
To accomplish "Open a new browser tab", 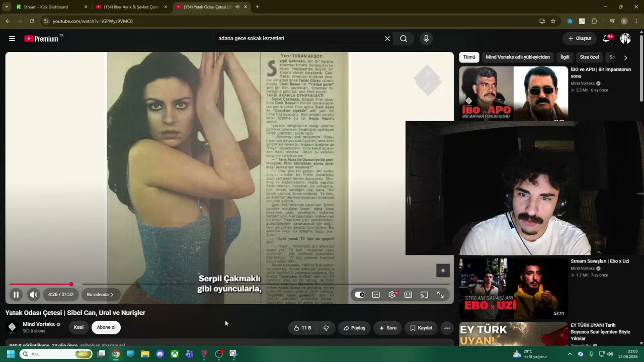I will [258, 7].
